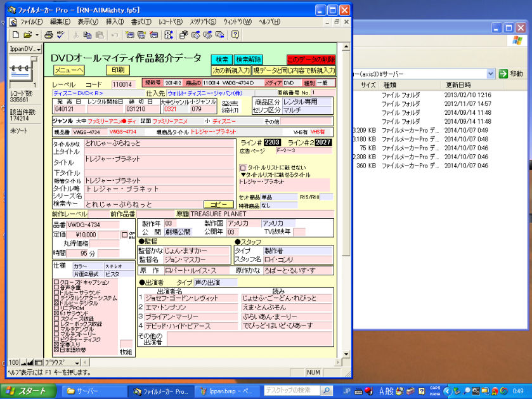Screen dimensions: 532x399
Task: Toggle the status area control icon
Action: pyautogui.click(x=38, y=363)
